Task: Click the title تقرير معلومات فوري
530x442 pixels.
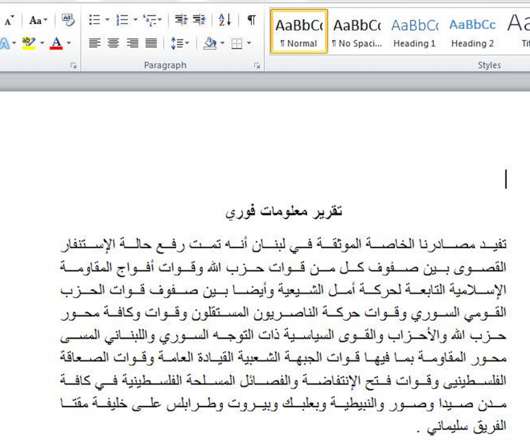Action: click(x=284, y=212)
